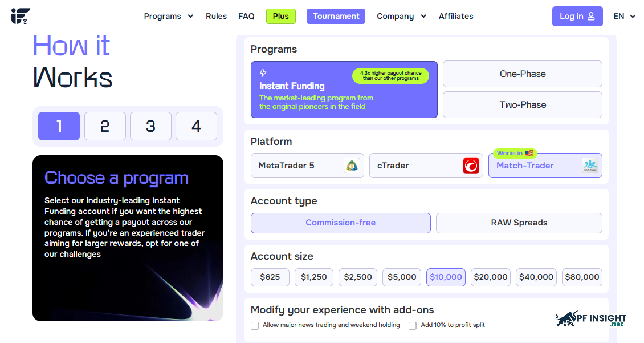Click the lightning bolt Instant Funding icon
This screenshot has height=343, width=644.
point(263,73)
